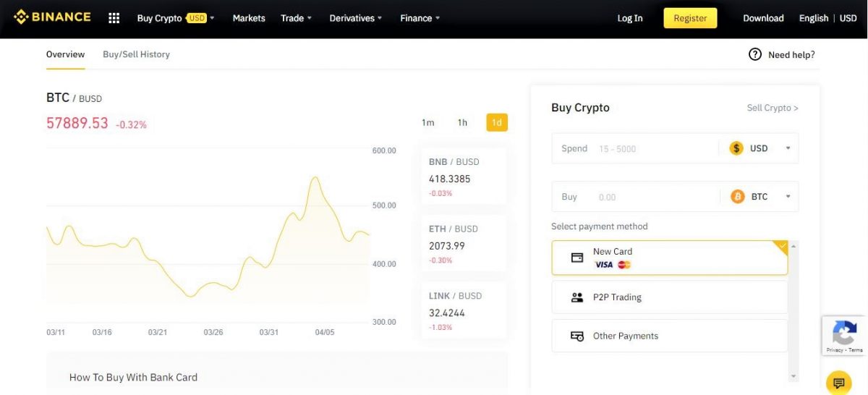Open the USD spend currency dropdown arrow

coord(788,148)
